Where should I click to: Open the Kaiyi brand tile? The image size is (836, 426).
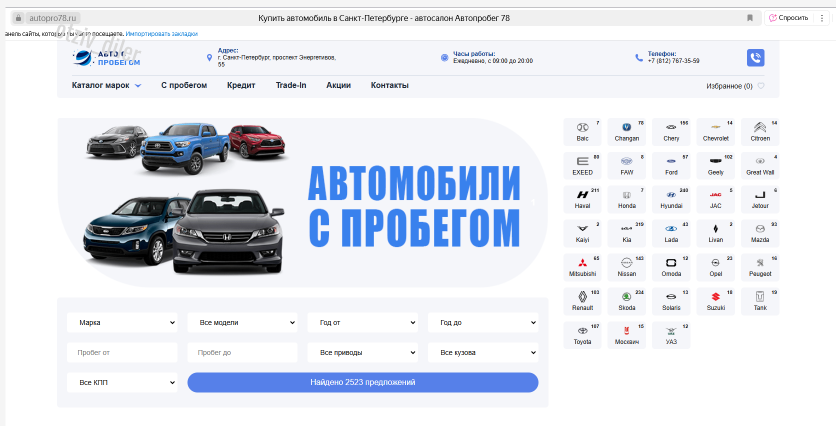click(x=582, y=234)
